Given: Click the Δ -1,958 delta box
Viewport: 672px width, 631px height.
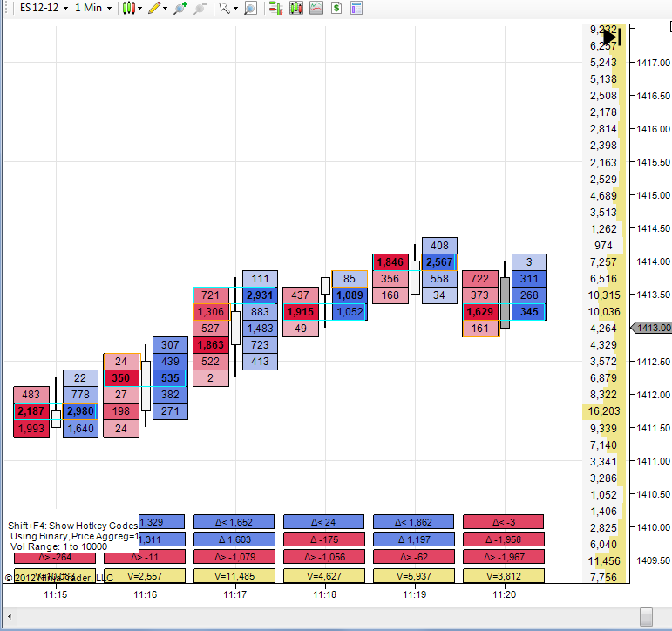Looking at the screenshot, I should 504,539.
